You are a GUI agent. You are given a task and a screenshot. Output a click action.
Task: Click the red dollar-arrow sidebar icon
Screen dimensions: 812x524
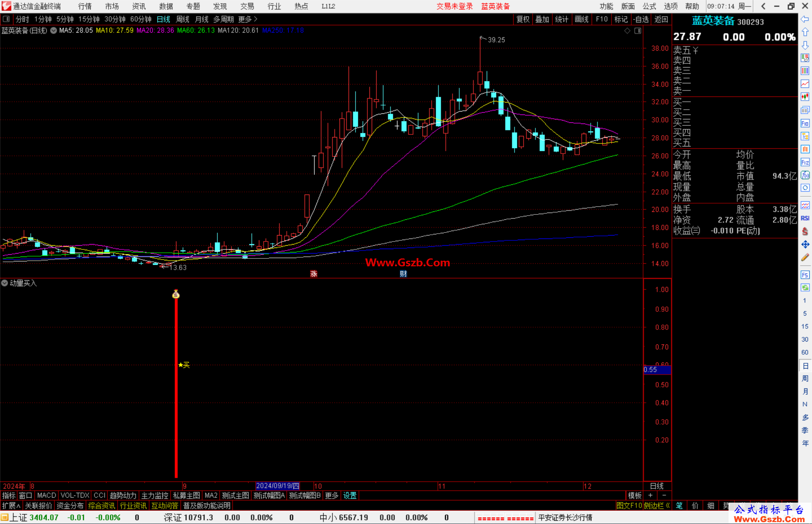(805, 231)
